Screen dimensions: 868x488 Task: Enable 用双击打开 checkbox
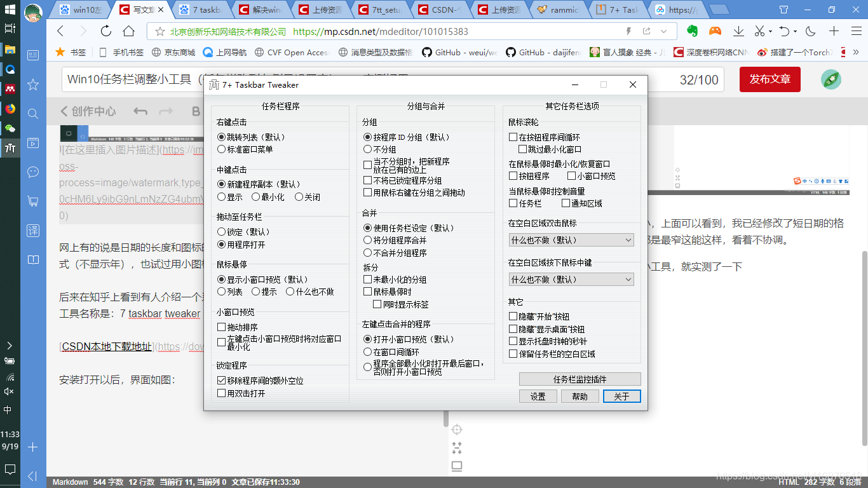tap(241, 394)
